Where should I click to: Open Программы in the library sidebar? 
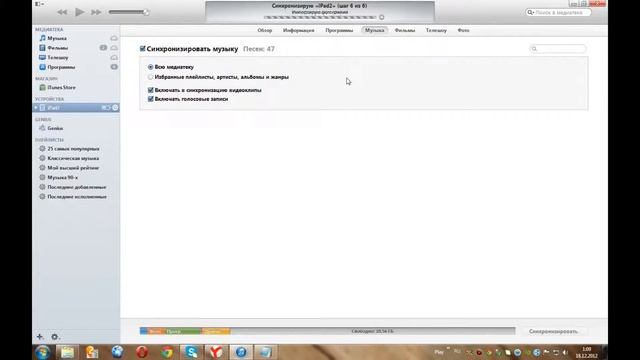click(x=61, y=67)
